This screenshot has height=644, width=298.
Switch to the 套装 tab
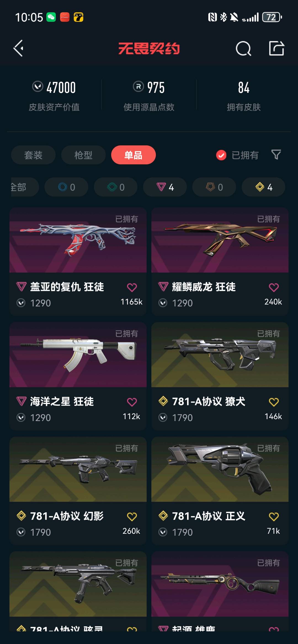point(33,155)
